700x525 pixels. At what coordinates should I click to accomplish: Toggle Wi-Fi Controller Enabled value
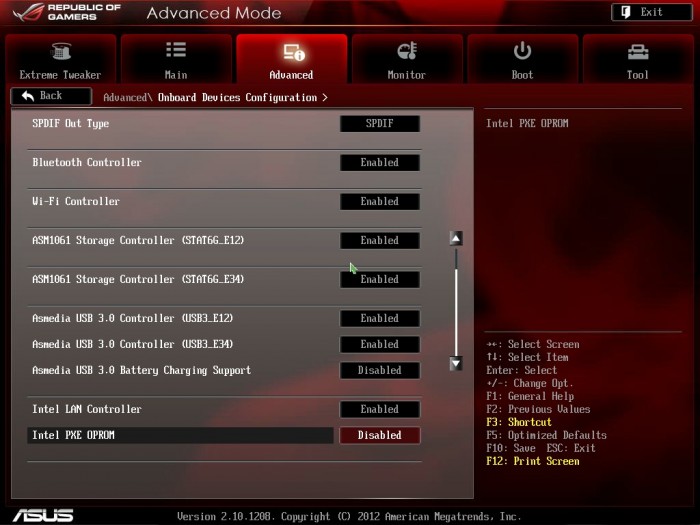click(380, 201)
